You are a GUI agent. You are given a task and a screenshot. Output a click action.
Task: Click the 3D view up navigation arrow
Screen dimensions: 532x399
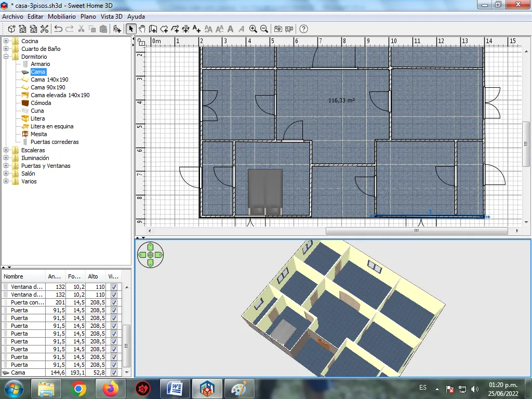point(150,247)
